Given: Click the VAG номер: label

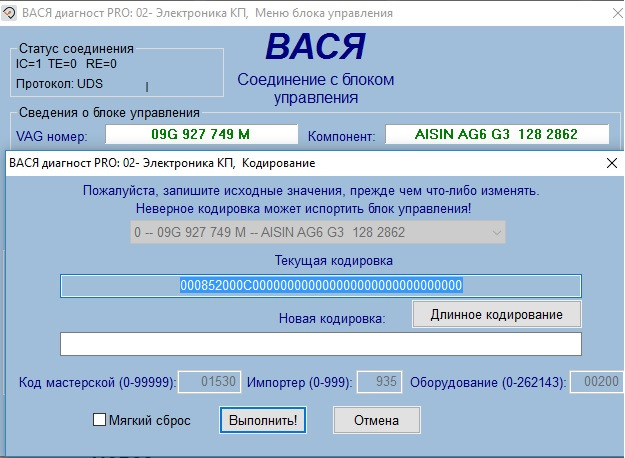Looking at the screenshot, I should (52, 136).
